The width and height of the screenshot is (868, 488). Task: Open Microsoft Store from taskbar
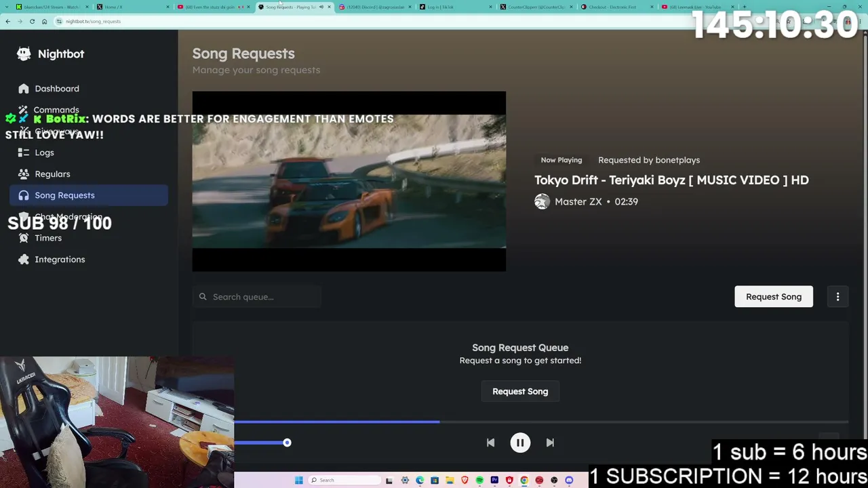435,481
